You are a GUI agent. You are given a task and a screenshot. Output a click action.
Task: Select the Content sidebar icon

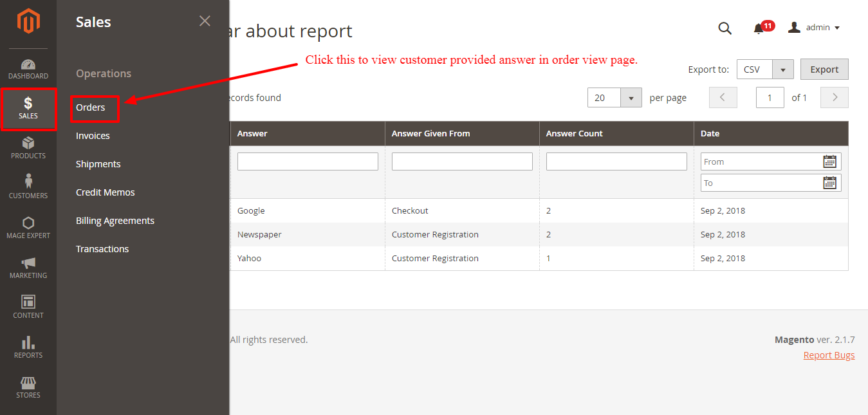point(28,307)
